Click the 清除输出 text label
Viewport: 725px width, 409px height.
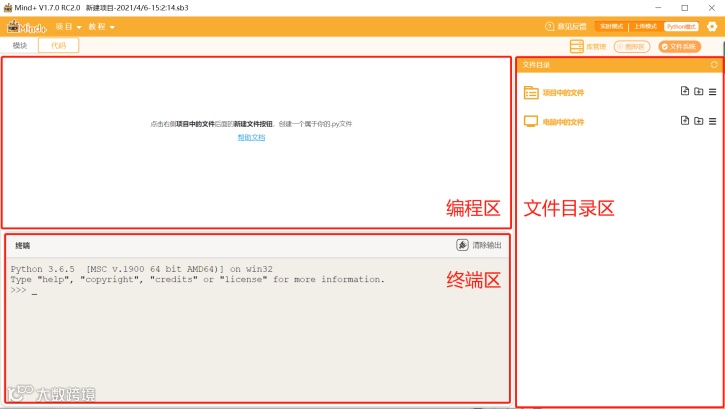(486, 245)
